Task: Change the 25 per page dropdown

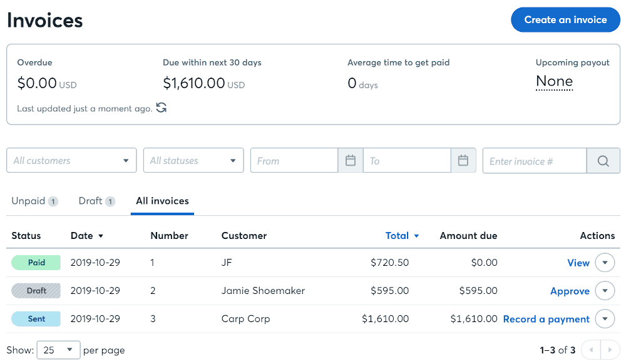Action: click(x=58, y=350)
